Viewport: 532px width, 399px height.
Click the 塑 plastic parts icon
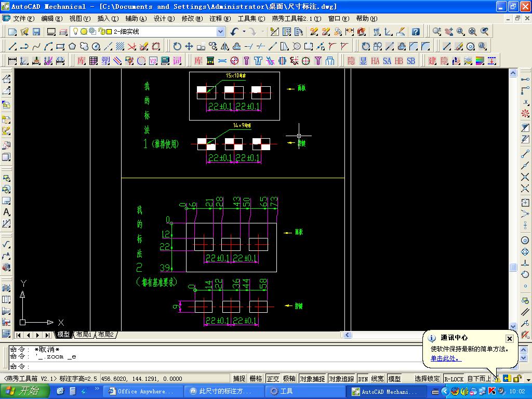pos(105,61)
